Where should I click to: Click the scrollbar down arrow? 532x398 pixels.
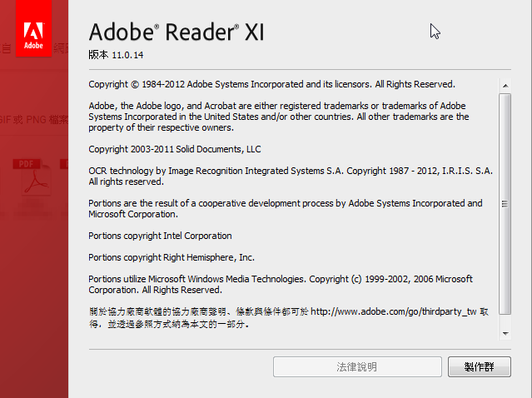tap(505, 334)
